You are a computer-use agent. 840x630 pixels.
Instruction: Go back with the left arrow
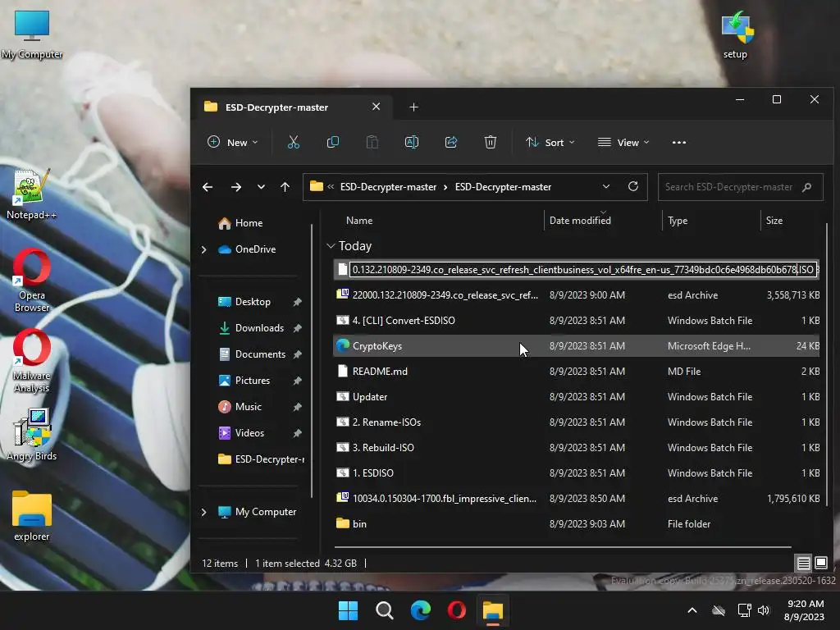pos(208,187)
